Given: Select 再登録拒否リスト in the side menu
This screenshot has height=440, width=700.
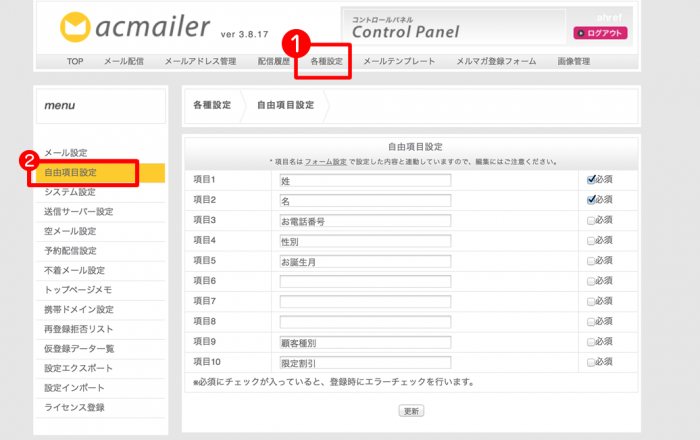Looking at the screenshot, I should [x=79, y=329].
